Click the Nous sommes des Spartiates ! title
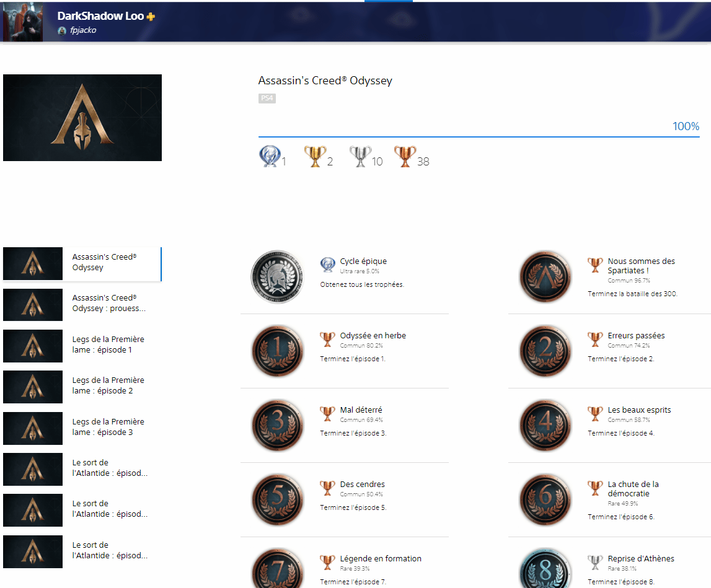 tap(641, 266)
